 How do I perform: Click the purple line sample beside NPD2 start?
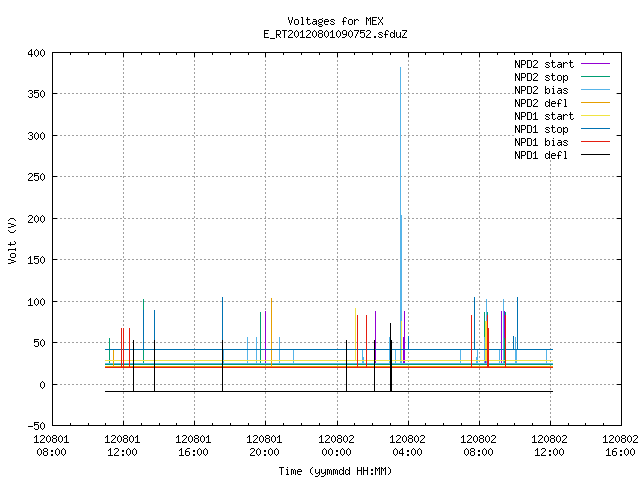595,64
